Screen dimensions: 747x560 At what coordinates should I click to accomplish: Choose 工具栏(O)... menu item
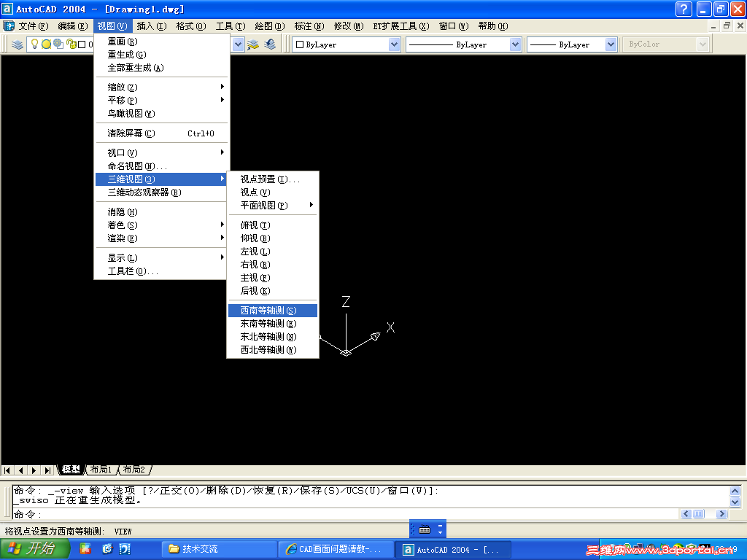tap(161, 271)
